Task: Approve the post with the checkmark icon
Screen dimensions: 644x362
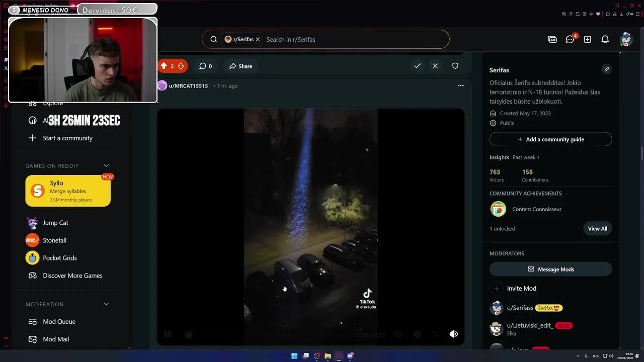Action: point(418,66)
